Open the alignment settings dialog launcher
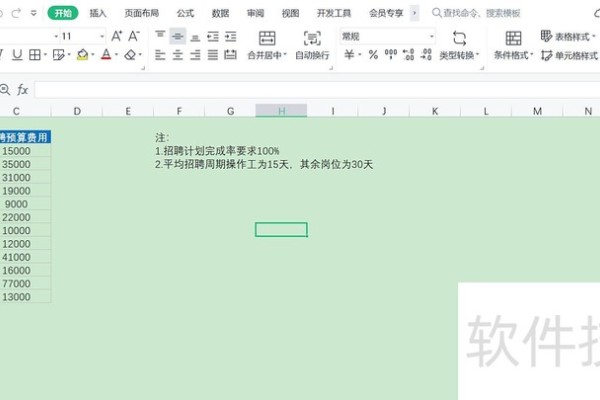 point(331,68)
